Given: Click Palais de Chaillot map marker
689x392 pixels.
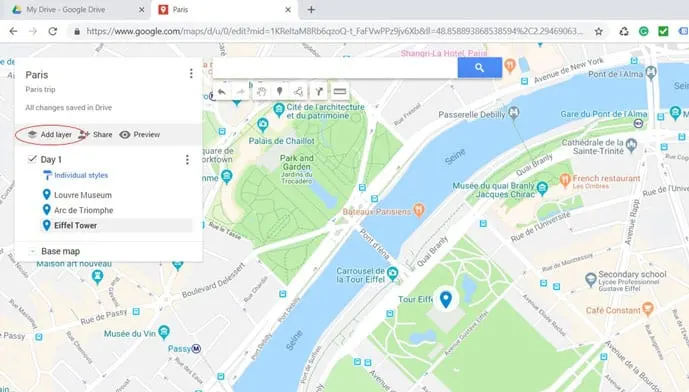Looking at the screenshot, I should pyautogui.click(x=263, y=125).
